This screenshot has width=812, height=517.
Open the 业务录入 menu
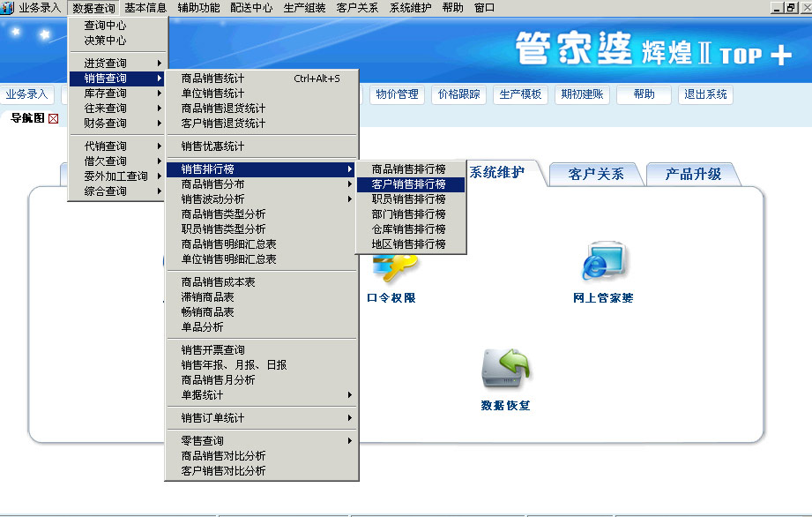click(40, 8)
